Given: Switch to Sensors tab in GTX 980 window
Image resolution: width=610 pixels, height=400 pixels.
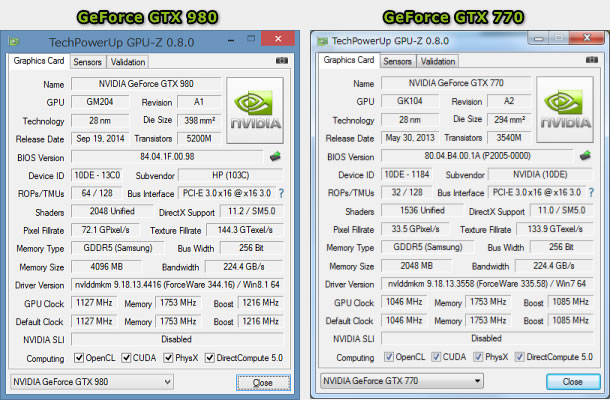Looking at the screenshot, I should (88, 62).
